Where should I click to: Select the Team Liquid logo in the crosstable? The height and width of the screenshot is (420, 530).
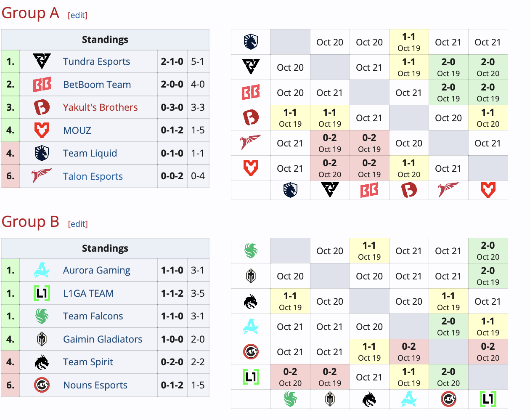click(250, 42)
